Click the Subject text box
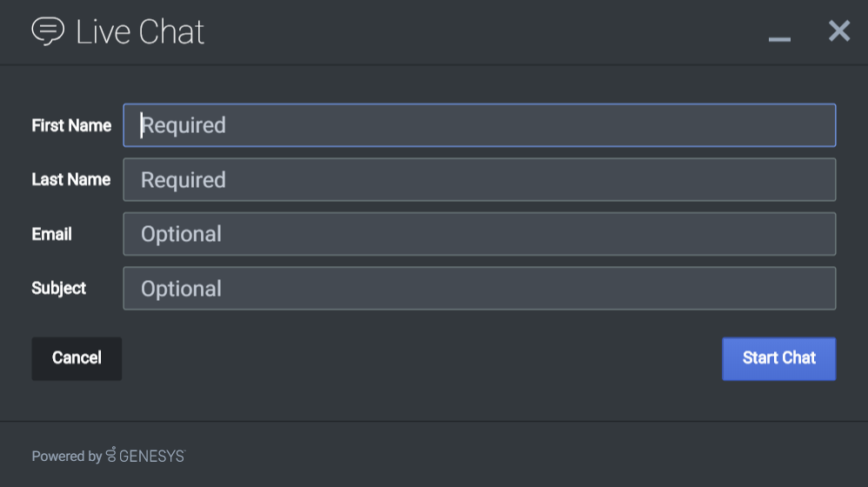The width and height of the screenshot is (868, 487). (479, 289)
